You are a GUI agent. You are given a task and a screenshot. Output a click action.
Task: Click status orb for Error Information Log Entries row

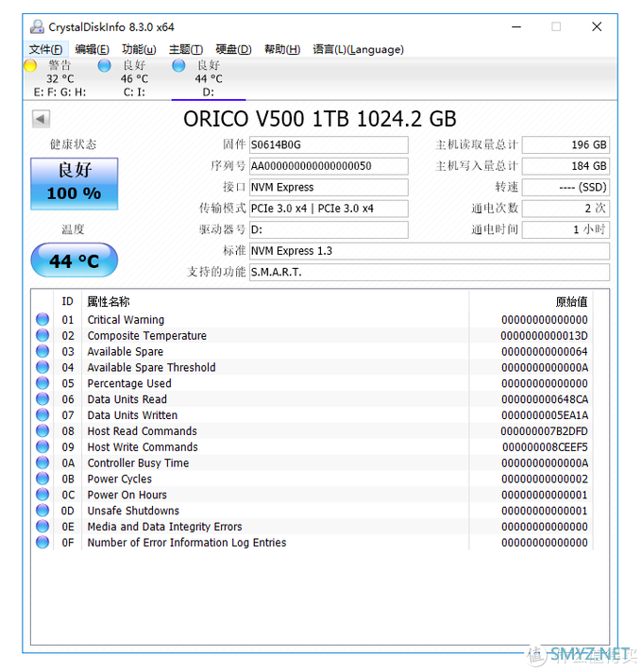tap(42, 542)
